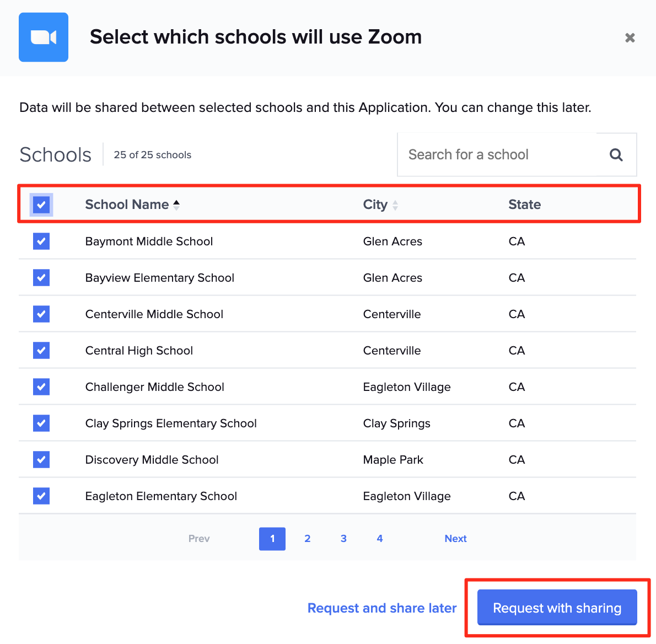Sort schools by School Name arrow
The width and height of the screenshot is (656, 644).
[x=176, y=205]
